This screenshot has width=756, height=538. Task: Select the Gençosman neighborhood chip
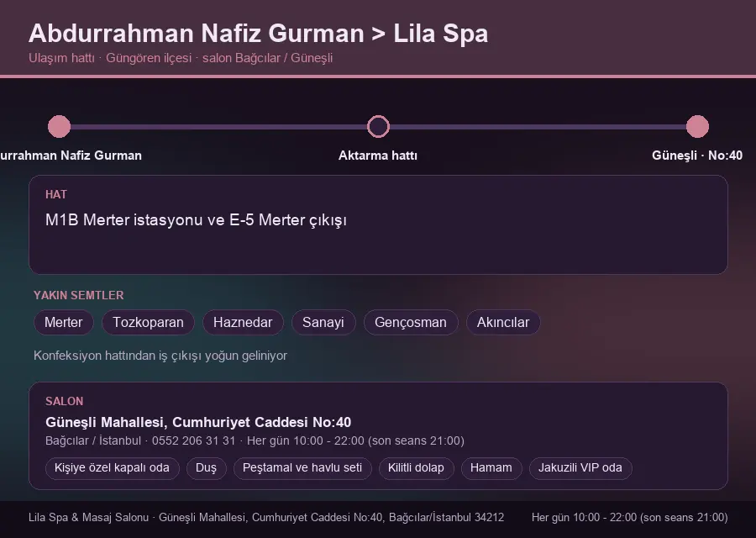(x=411, y=322)
